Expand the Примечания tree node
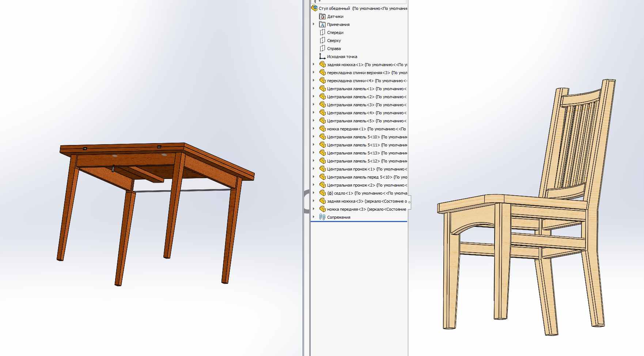 [314, 24]
